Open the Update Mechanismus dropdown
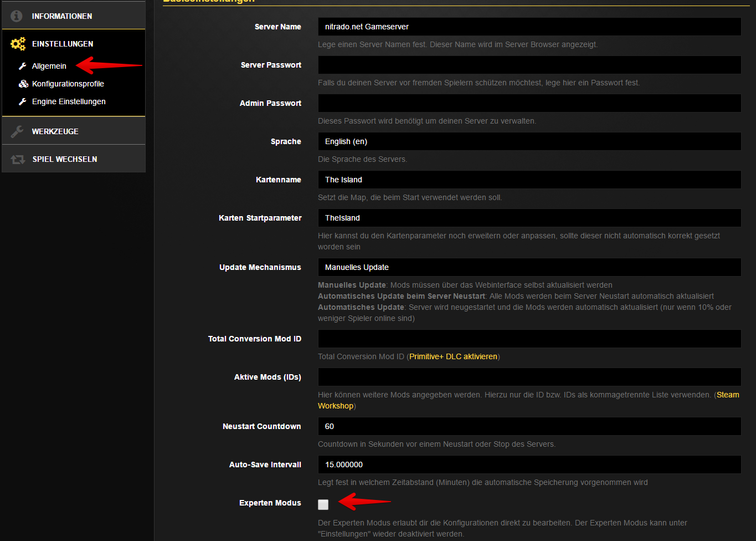The height and width of the screenshot is (541, 756). [529, 267]
